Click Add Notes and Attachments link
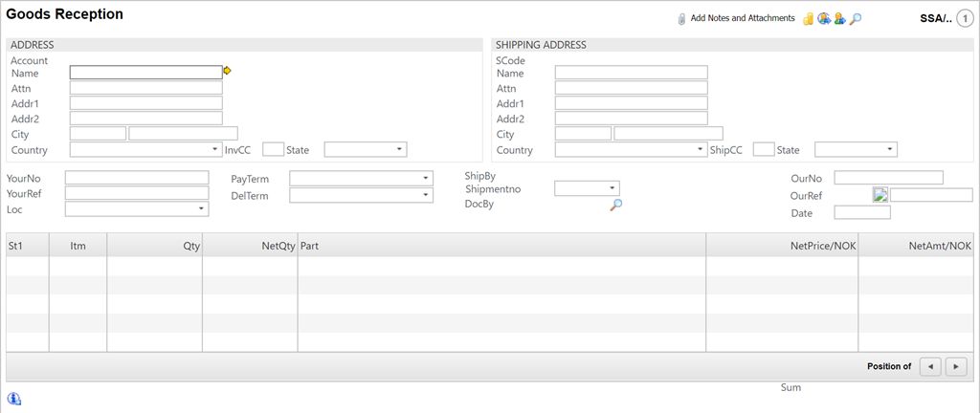 (743, 18)
